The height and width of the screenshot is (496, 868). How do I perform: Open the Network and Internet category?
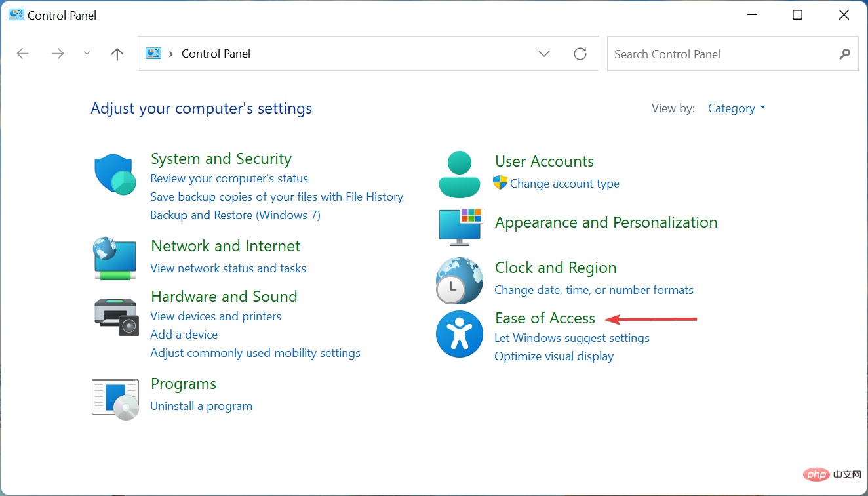pyautogui.click(x=226, y=246)
